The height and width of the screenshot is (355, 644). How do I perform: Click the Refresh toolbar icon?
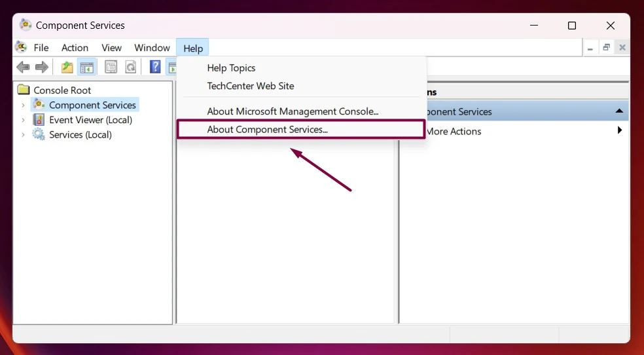pyautogui.click(x=131, y=67)
